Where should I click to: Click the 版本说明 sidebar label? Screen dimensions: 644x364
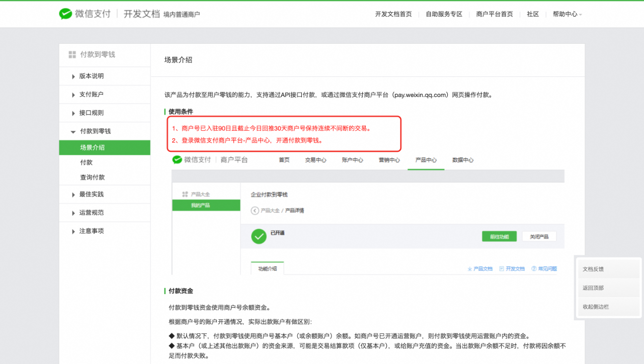(x=92, y=76)
